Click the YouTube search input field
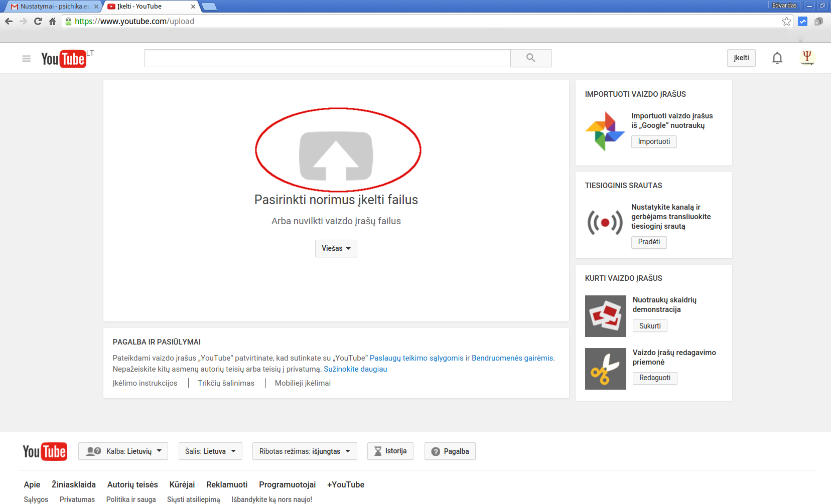Screen dimensions: 831x504 pyautogui.click(x=328, y=58)
